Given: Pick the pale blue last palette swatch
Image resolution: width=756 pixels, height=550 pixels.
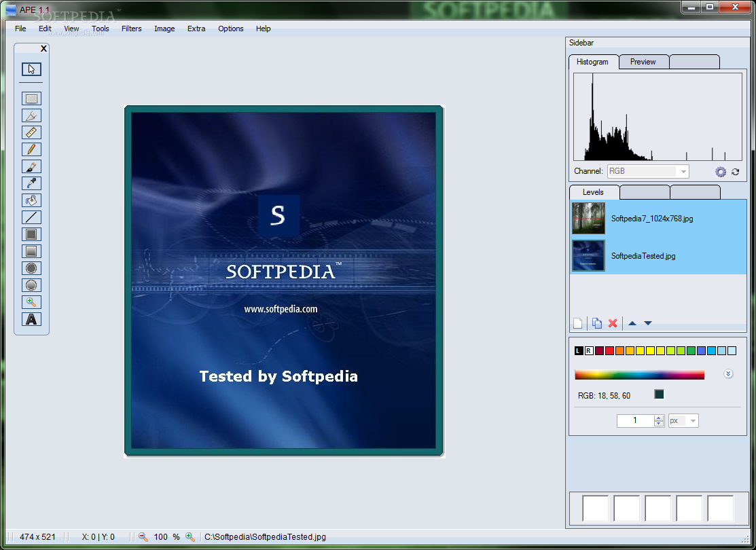Looking at the screenshot, I should [732, 350].
